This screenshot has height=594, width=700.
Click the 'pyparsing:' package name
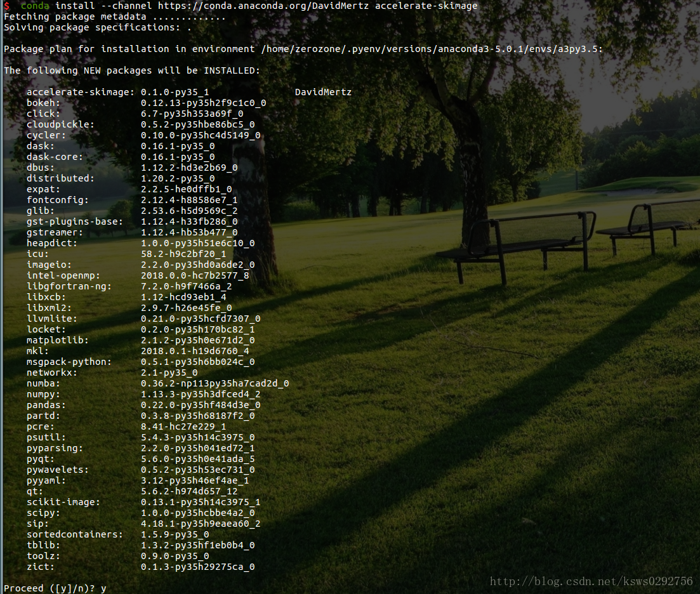pyautogui.click(x=55, y=448)
